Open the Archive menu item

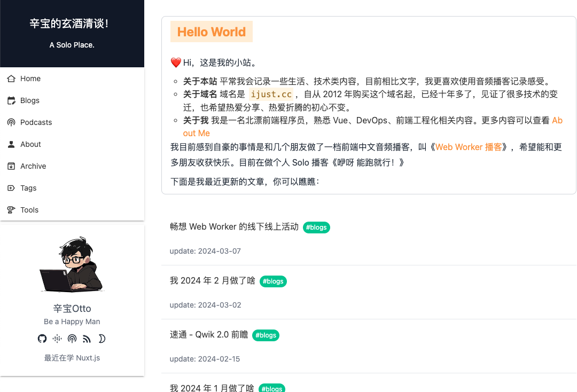[x=72, y=166]
